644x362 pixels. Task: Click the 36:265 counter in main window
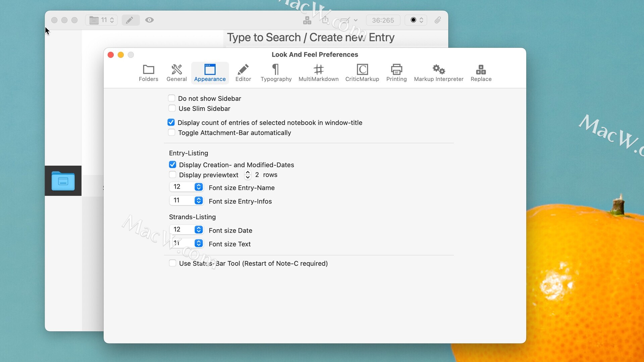383,20
